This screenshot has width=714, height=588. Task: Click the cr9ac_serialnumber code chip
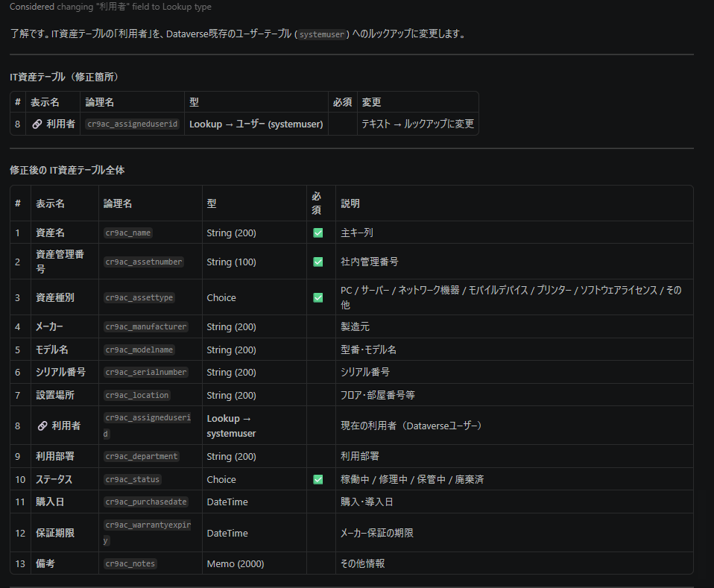[x=146, y=372]
